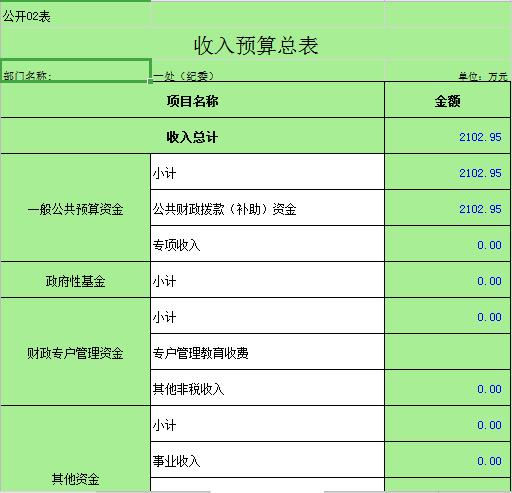The height and width of the screenshot is (493, 512).
Task: Select the 收入总计 label cell
Action: click(192, 136)
